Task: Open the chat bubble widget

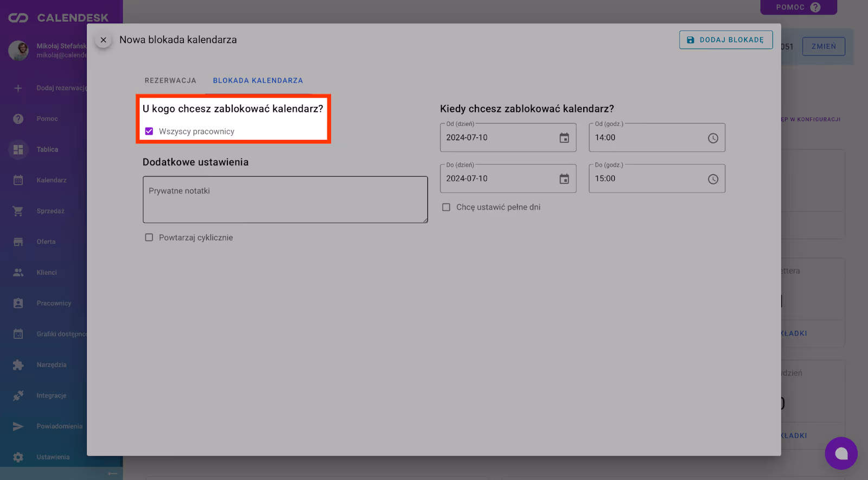Action: [x=841, y=453]
